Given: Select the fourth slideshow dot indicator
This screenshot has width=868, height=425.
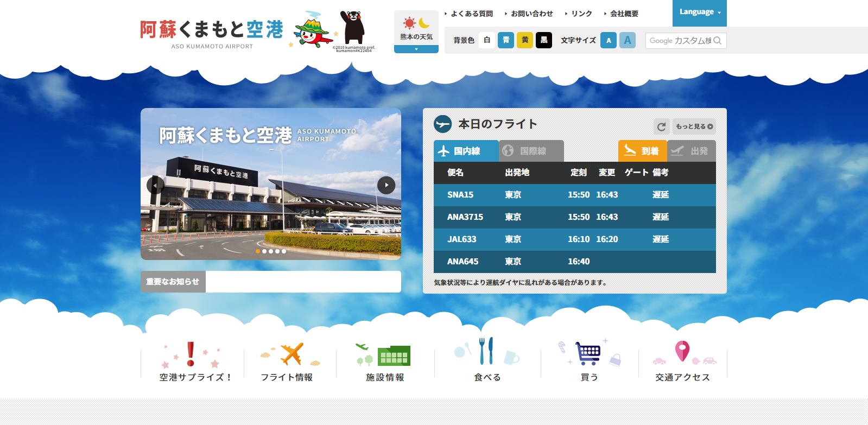Looking at the screenshot, I should [x=277, y=251].
